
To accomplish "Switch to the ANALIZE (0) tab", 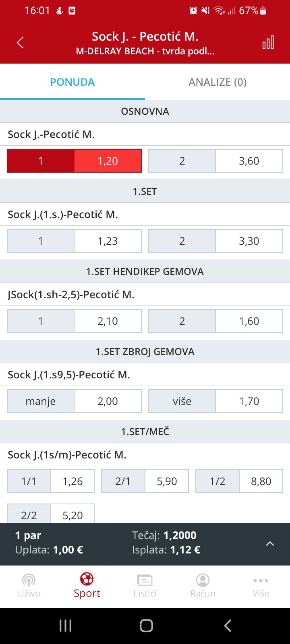I will tap(217, 82).
